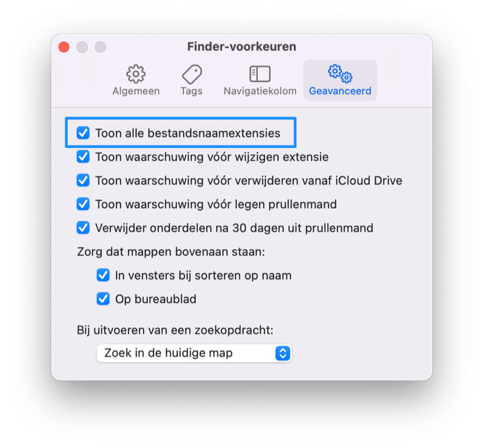Click the blue search-scope popup arrows
483x448 pixels.
283,353
